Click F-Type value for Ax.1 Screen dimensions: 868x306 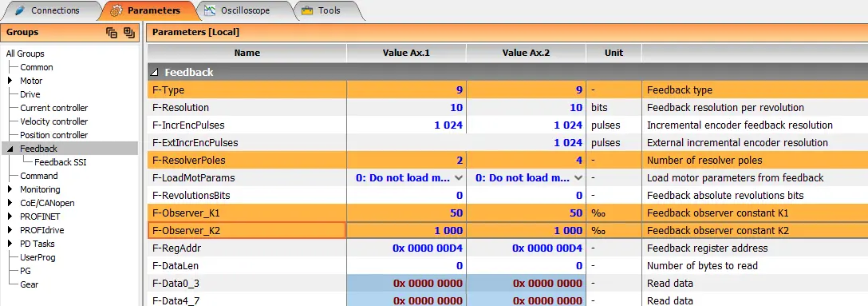tap(406, 89)
